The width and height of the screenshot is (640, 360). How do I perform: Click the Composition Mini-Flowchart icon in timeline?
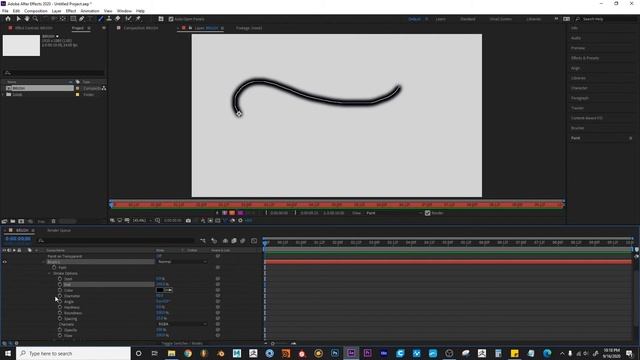[x=203, y=241]
